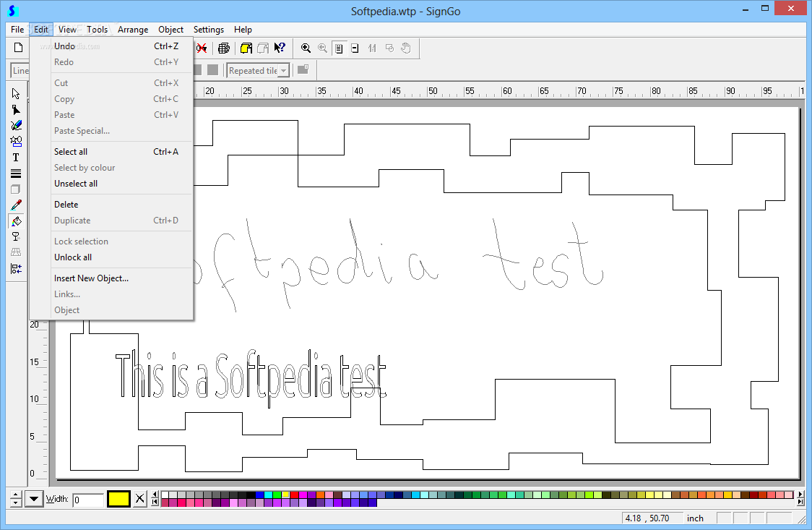
Task: Activate the Text tool
Action: click(16, 158)
